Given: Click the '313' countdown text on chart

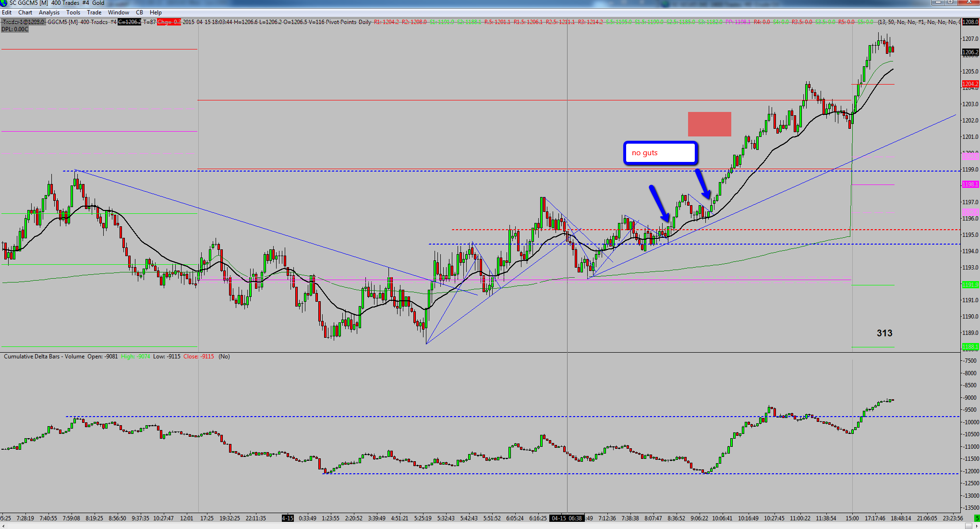Looking at the screenshot, I should pyautogui.click(x=884, y=333).
